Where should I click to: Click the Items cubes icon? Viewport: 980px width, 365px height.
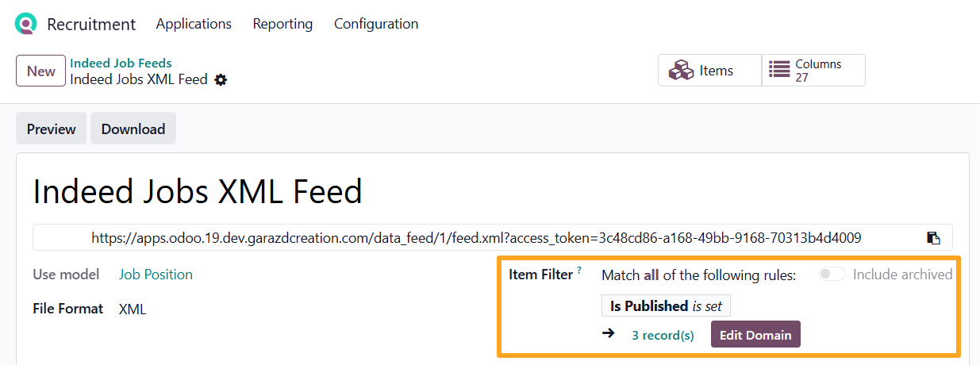[681, 71]
